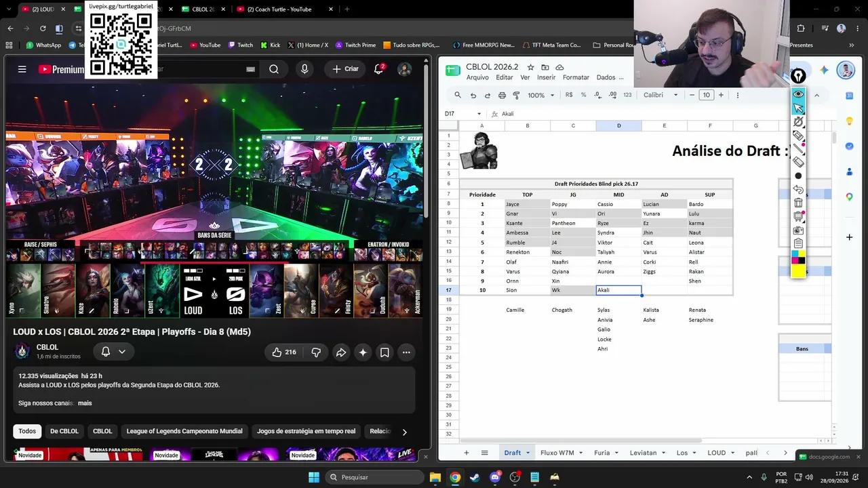Open LOUD tab options arrow
Screen dimensions: 868x488
pyautogui.click(x=732, y=453)
